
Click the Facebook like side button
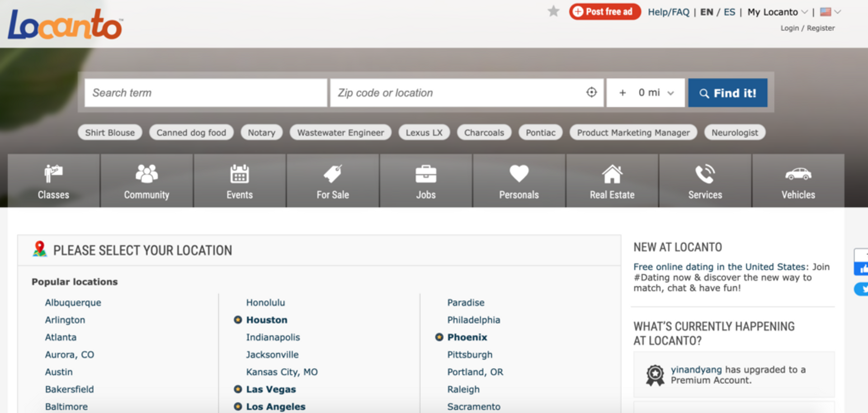(x=862, y=269)
